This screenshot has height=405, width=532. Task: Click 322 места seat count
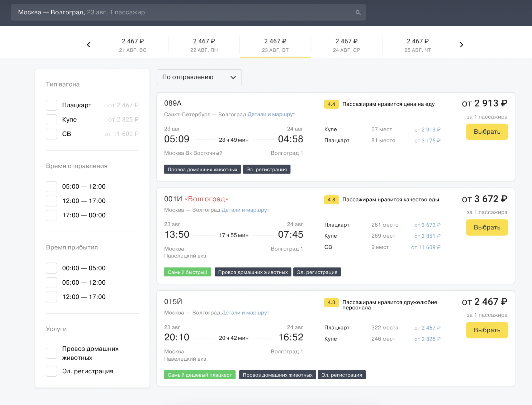click(x=385, y=328)
